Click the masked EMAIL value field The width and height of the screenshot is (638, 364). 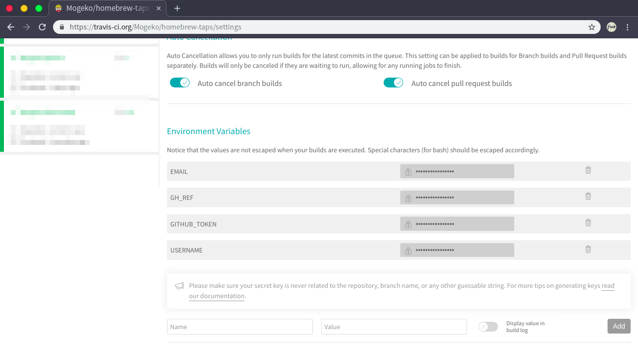point(457,171)
